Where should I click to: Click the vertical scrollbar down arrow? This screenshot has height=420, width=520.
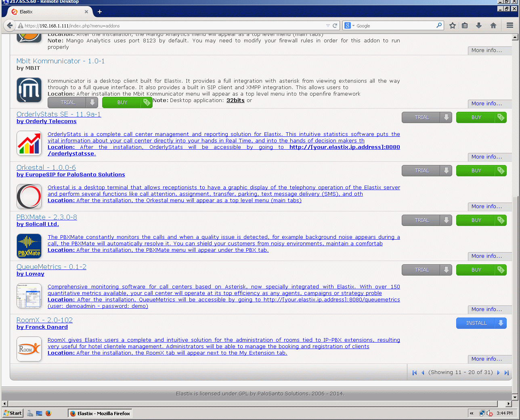click(x=515, y=397)
